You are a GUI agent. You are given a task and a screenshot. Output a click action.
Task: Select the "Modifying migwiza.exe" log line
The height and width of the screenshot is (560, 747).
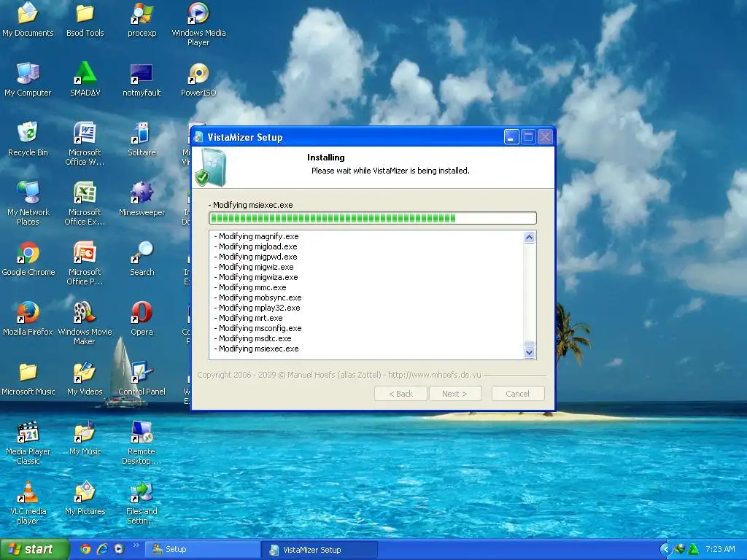(x=256, y=277)
